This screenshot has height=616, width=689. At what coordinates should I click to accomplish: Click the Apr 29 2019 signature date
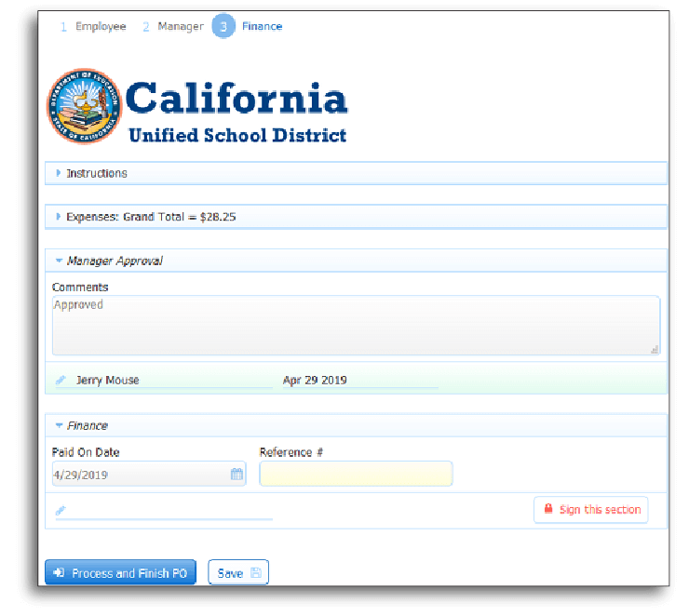(315, 380)
